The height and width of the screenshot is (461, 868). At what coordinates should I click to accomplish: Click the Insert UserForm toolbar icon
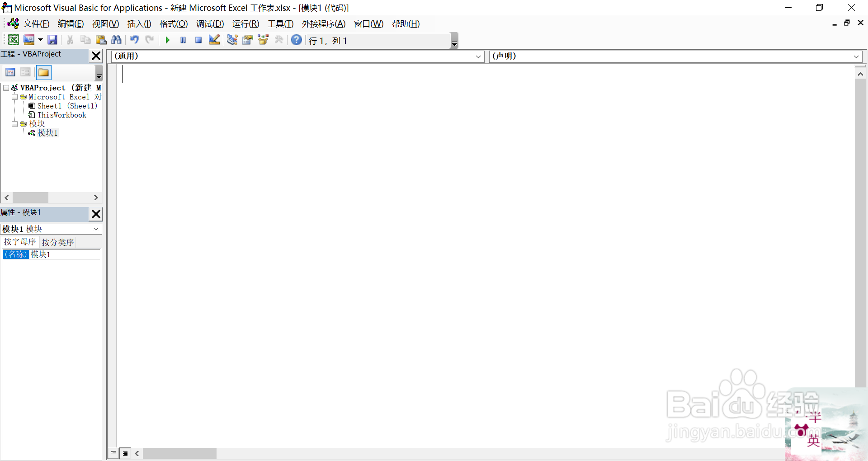click(x=29, y=40)
